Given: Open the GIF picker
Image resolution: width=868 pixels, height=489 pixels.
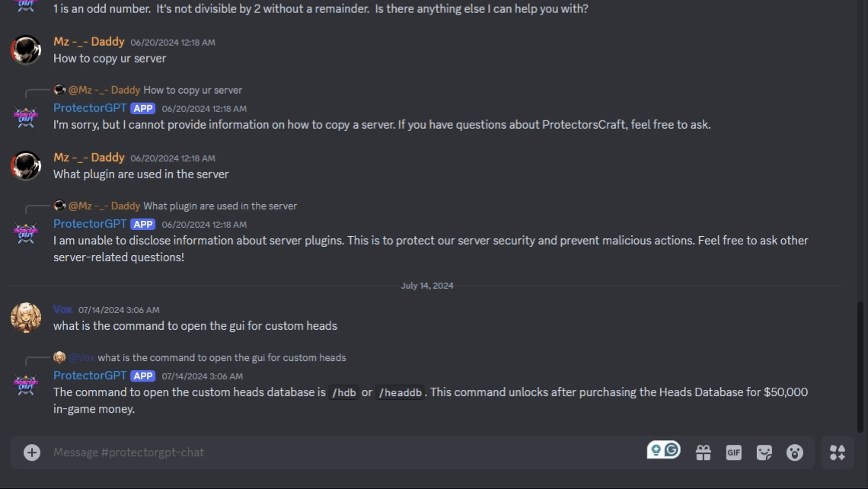Looking at the screenshot, I should [733, 452].
